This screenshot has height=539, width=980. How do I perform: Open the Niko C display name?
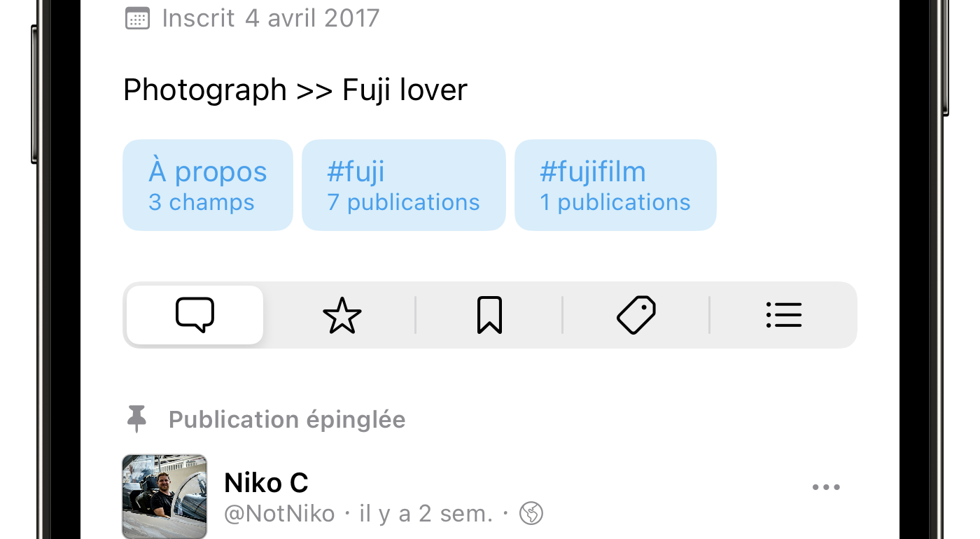pos(266,483)
